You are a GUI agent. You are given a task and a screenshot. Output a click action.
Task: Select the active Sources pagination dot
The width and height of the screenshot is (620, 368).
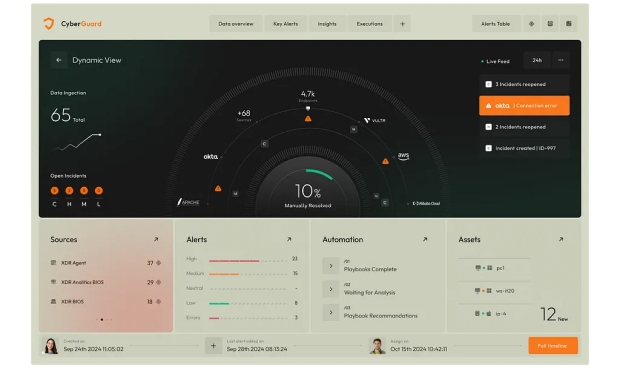(102, 319)
